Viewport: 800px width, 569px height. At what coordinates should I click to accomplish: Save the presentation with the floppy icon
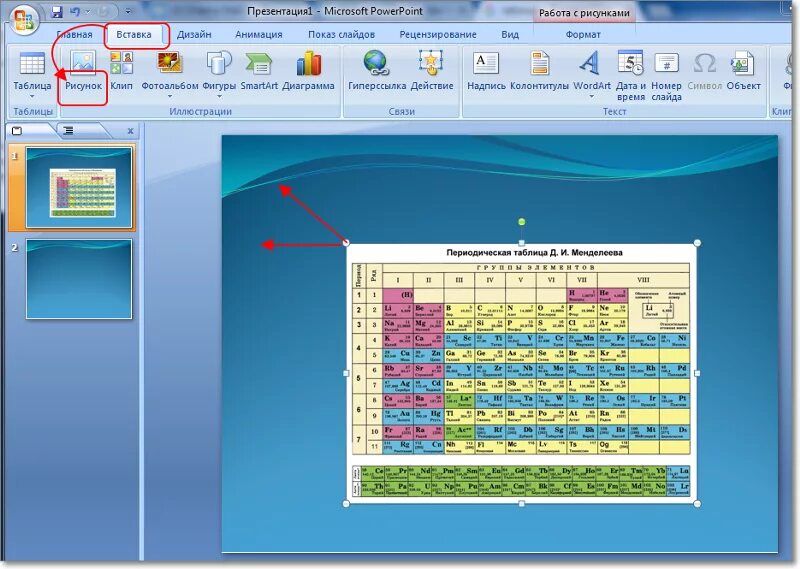(57, 11)
